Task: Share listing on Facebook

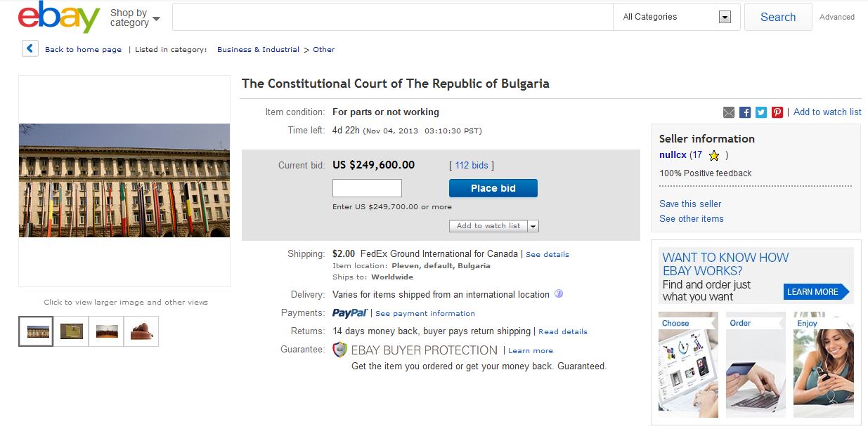Action: (x=745, y=112)
